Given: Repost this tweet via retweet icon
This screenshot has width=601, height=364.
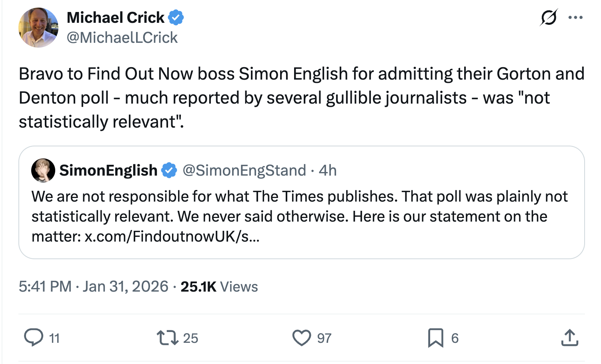Looking at the screenshot, I should tap(167, 338).
